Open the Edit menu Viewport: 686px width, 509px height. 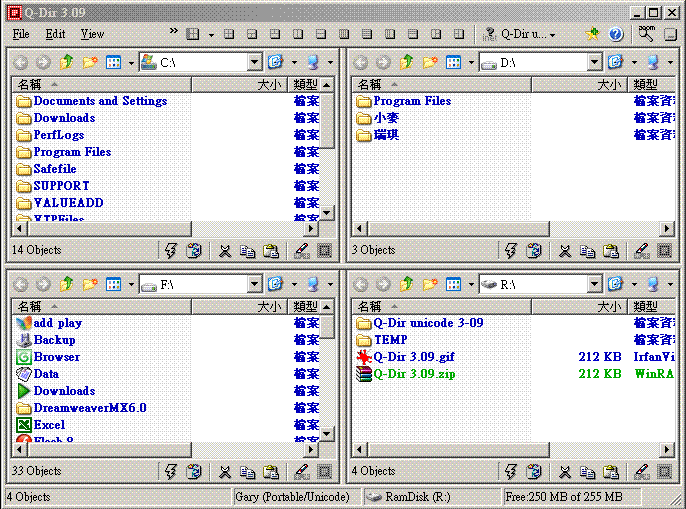coord(55,34)
